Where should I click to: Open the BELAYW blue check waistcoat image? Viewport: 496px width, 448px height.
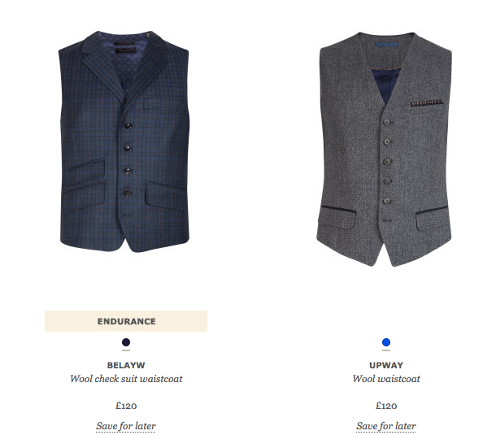point(124,141)
